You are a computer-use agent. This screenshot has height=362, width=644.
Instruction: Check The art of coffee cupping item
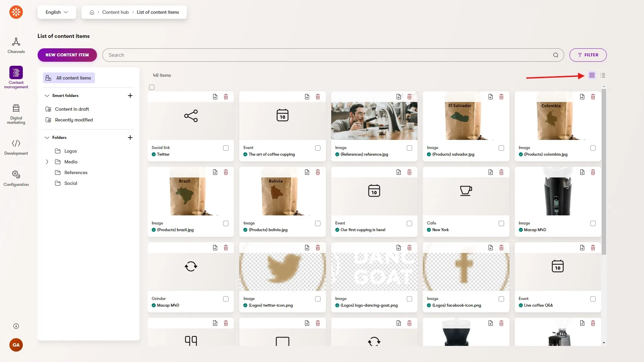(318, 148)
